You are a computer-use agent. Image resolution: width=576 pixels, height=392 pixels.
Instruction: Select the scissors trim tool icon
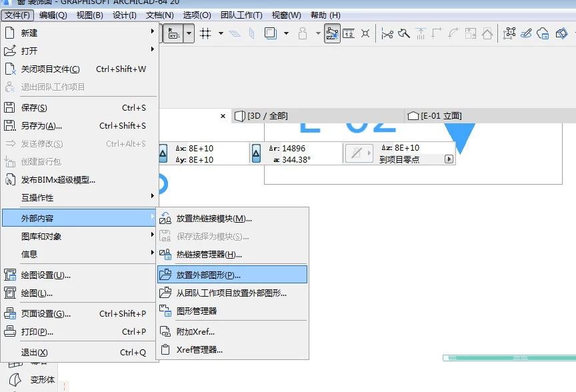point(387,34)
